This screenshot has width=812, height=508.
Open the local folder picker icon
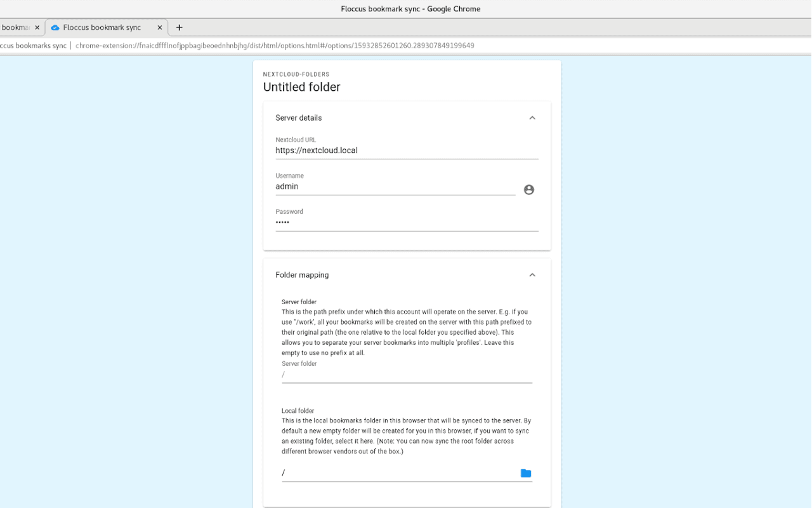[x=526, y=473]
